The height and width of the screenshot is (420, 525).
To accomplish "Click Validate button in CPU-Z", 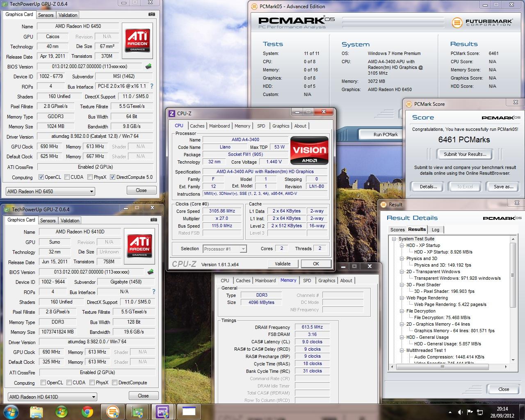I will [283, 264].
